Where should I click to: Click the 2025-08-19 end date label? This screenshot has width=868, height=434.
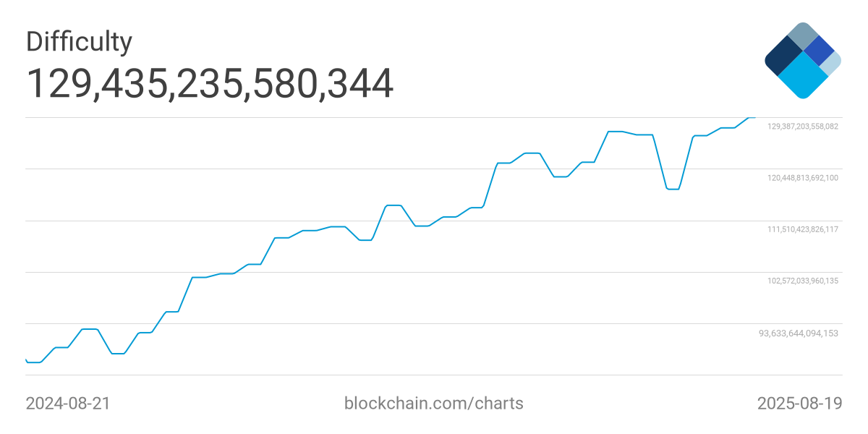(x=799, y=403)
